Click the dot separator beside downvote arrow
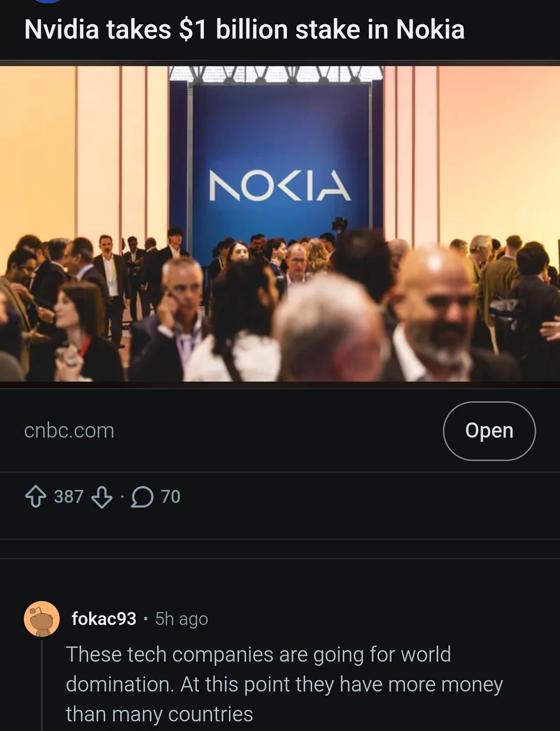The image size is (560, 731). tap(122, 497)
